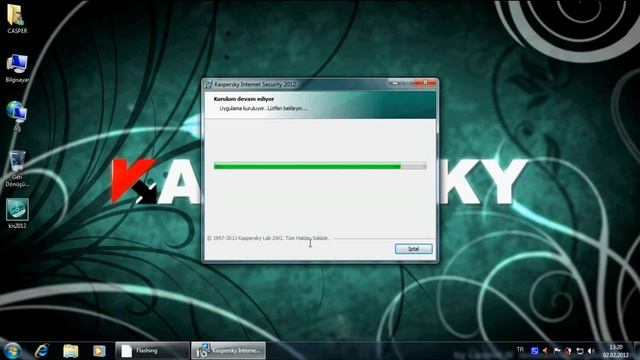Open Windows Media Player from the taskbar
Viewport: 640px width, 360px height.
click(x=99, y=351)
